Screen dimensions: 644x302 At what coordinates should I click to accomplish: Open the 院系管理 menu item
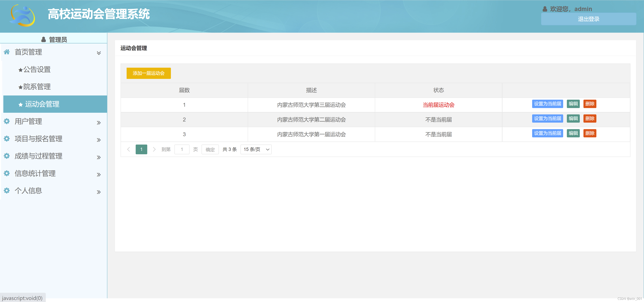tap(37, 87)
